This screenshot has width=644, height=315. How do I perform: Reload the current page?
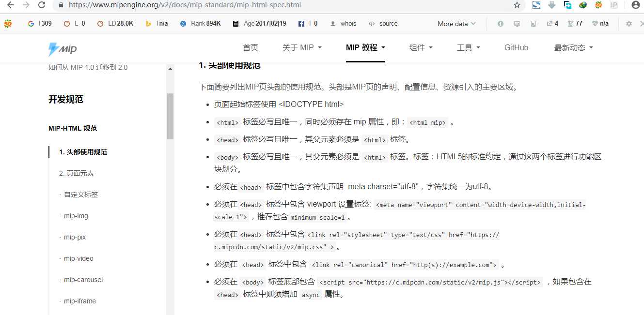tap(42, 5)
